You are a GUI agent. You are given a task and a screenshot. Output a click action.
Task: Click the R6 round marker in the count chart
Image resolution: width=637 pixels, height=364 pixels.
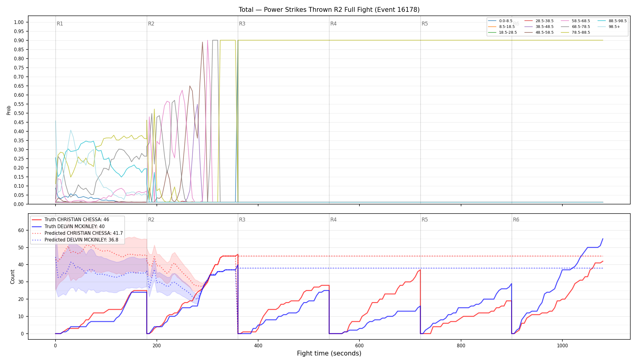pyautogui.click(x=516, y=220)
